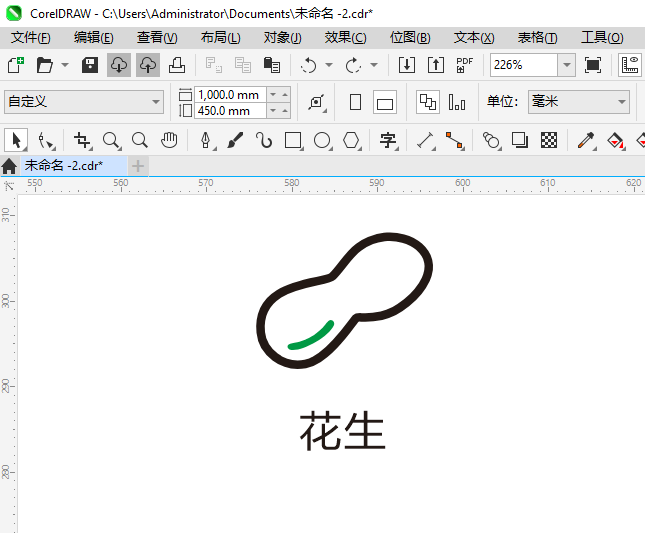Open the 布局(L) menu
Viewport: 645px width, 533px height.
click(x=220, y=38)
